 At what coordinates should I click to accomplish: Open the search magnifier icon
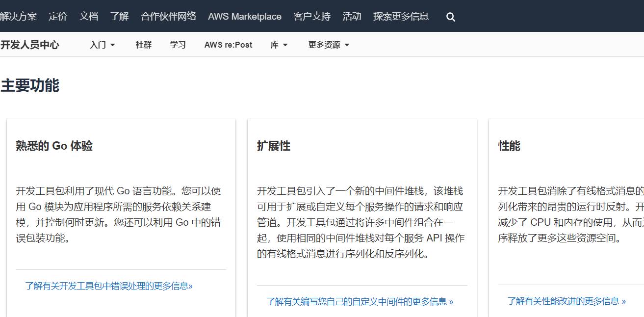point(451,17)
